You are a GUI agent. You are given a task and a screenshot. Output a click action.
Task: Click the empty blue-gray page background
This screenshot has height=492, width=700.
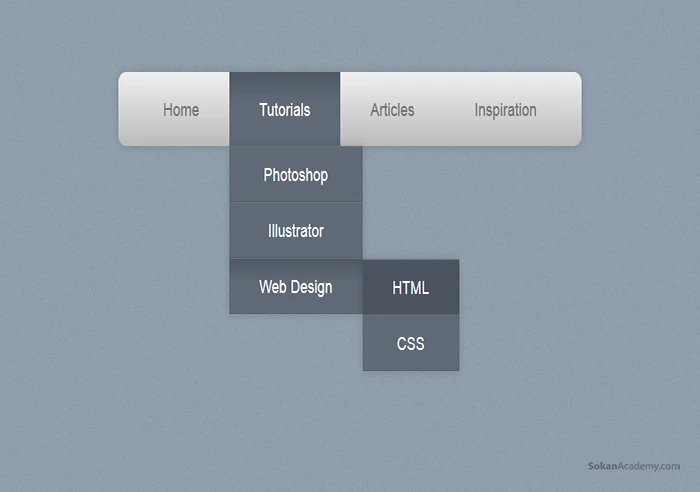point(560,300)
